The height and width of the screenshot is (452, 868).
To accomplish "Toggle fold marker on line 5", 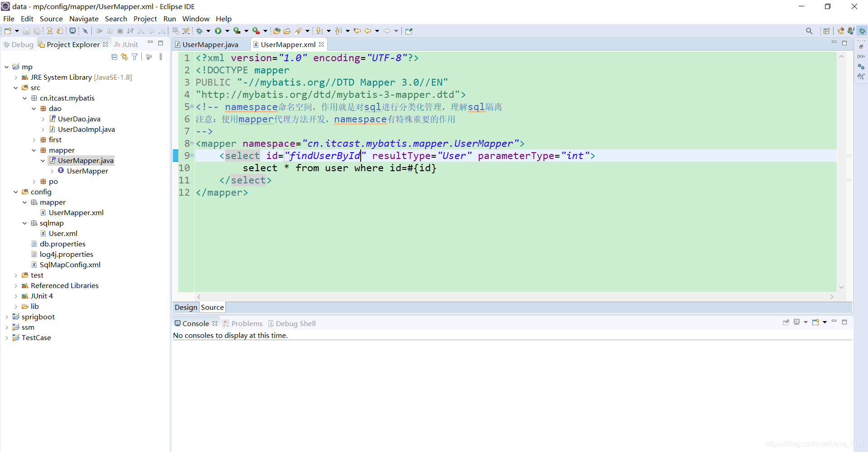I will pos(192,106).
